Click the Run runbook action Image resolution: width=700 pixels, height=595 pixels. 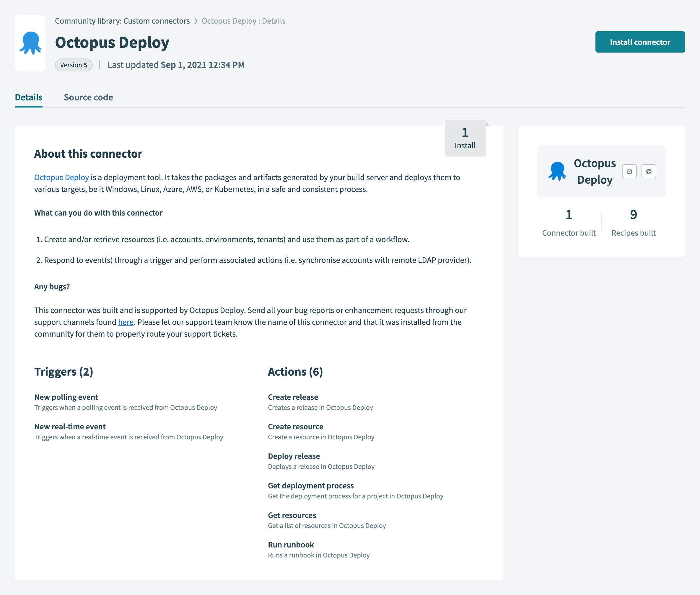pos(291,545)
